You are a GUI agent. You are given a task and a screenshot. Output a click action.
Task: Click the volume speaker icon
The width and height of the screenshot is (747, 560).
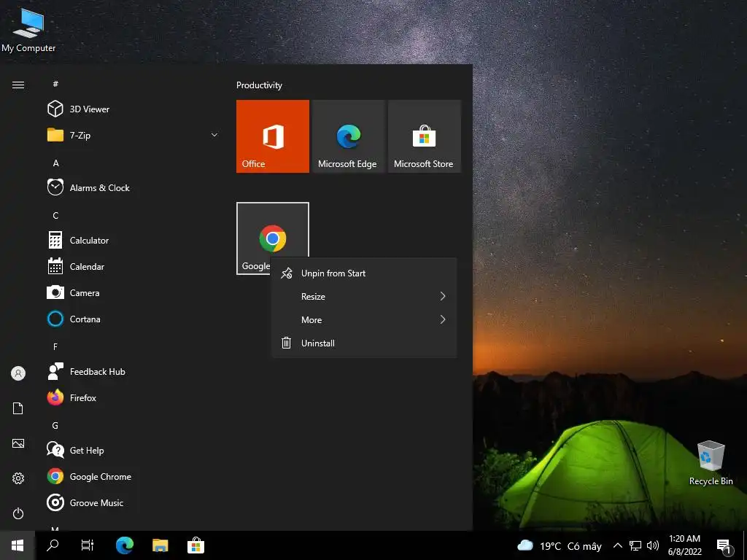click(653, 545)
